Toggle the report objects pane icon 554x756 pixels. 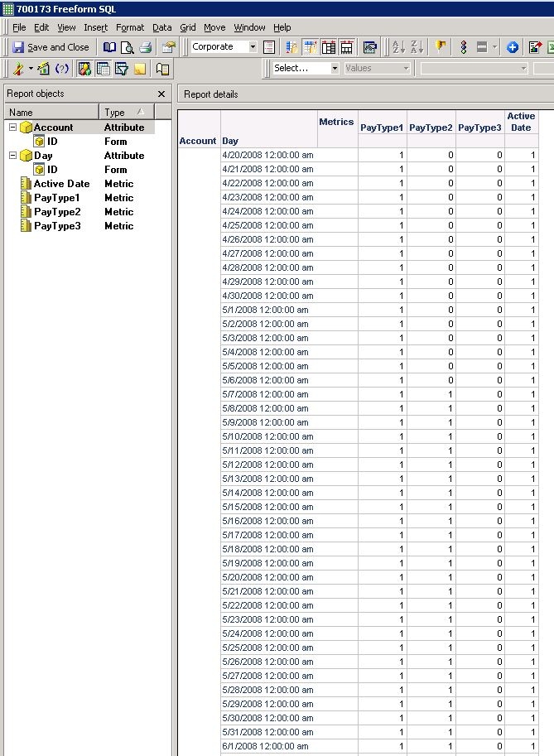point(84,69)
